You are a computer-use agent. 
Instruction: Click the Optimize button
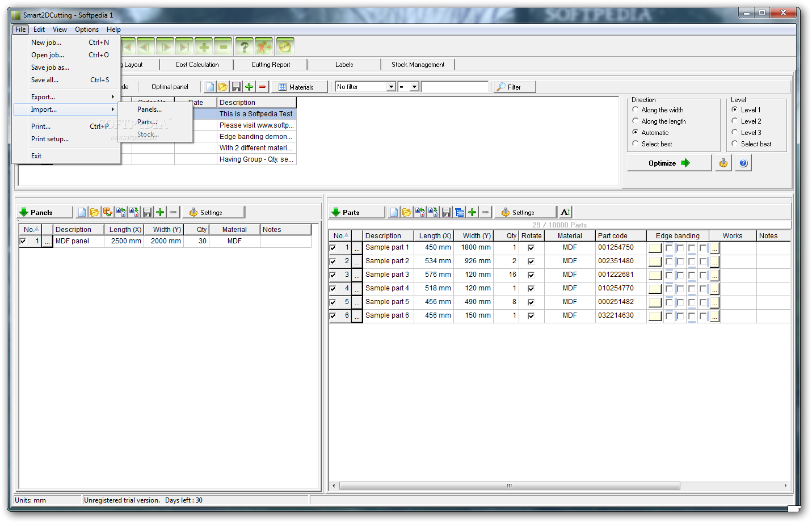(670, 163)
